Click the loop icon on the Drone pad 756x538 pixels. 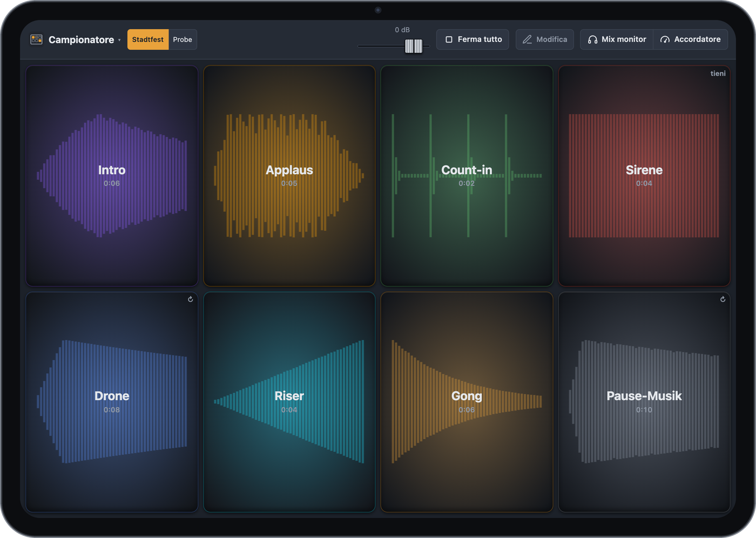tap(190, 299)
